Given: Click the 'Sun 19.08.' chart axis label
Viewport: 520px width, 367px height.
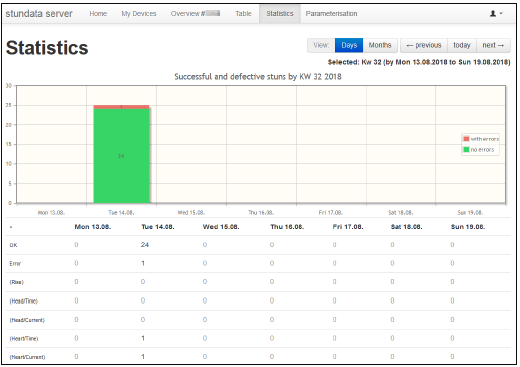Looking at the screenshot, I should coord(470,212).
